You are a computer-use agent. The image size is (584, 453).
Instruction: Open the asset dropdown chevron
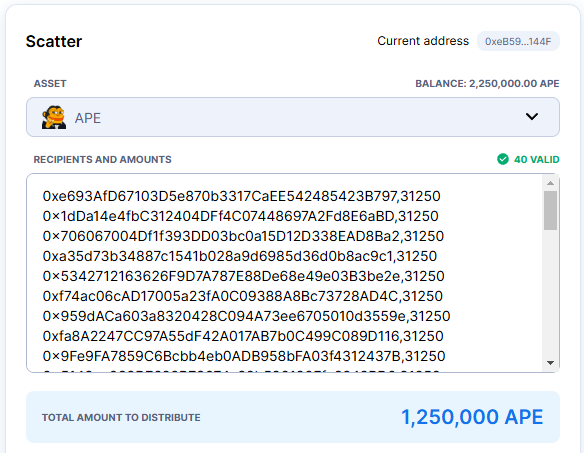pyautogui.click(x=531, y=117)
